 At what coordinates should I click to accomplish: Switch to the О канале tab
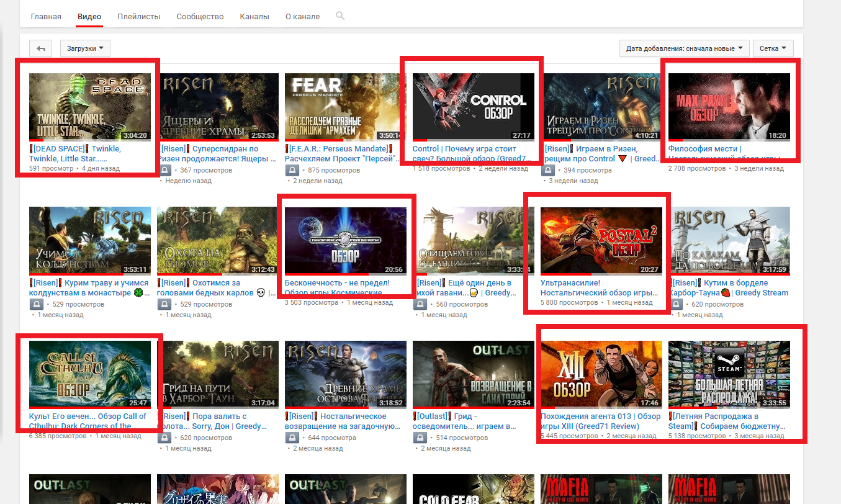302,17
